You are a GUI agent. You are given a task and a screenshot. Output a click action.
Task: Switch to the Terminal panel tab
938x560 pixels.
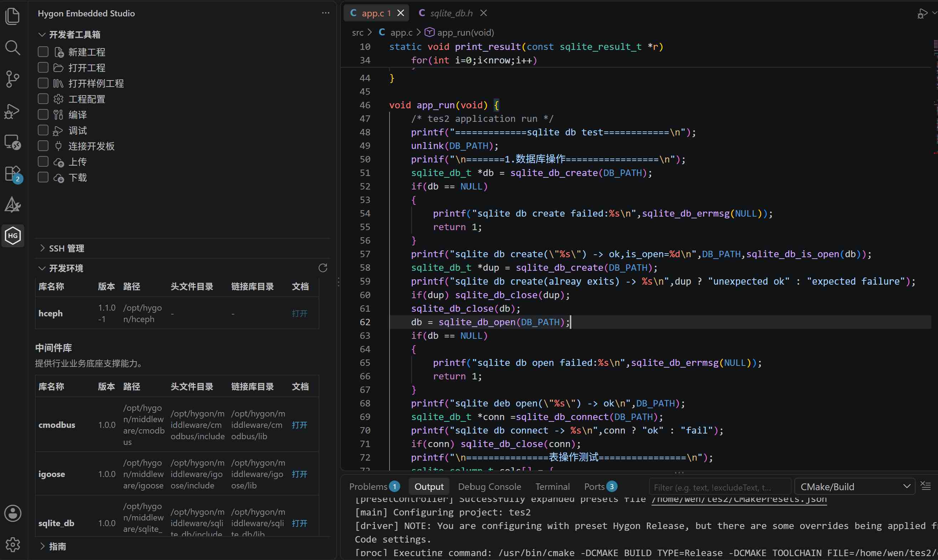[552, 487]
